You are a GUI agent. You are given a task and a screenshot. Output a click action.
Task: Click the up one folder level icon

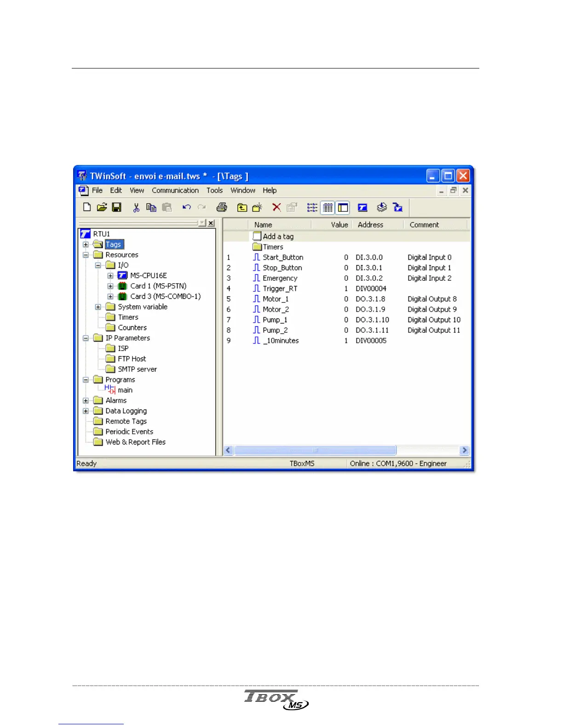click(x=242, y=207)
